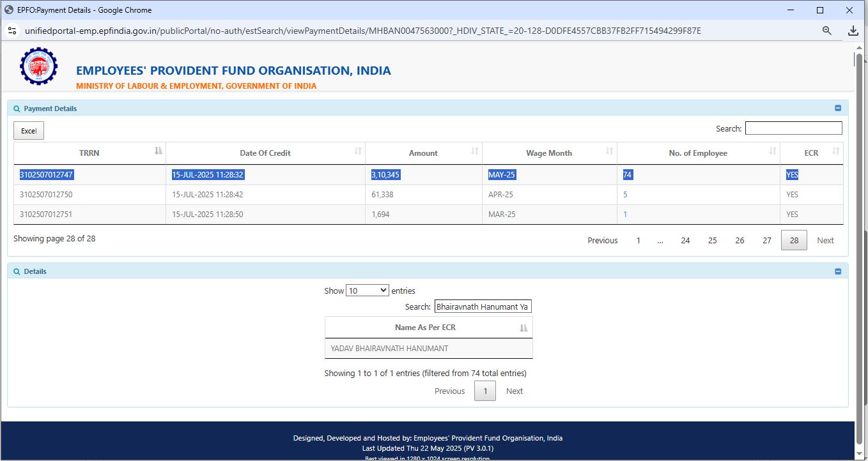Sort table by Amount column
The image size is (868, 461).
point(423,153)
